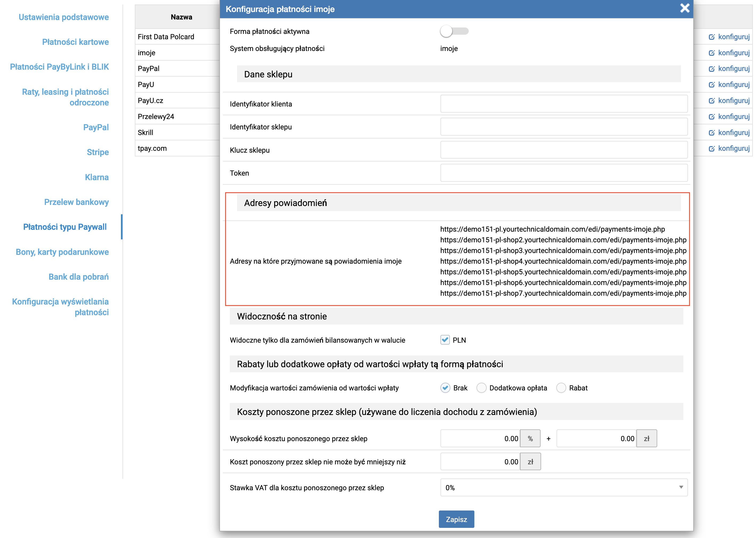The height and width of the screenshot is (538, 756).
Task: Open Płatności PayByLink i BLIK section
Action: pos(59,67)
